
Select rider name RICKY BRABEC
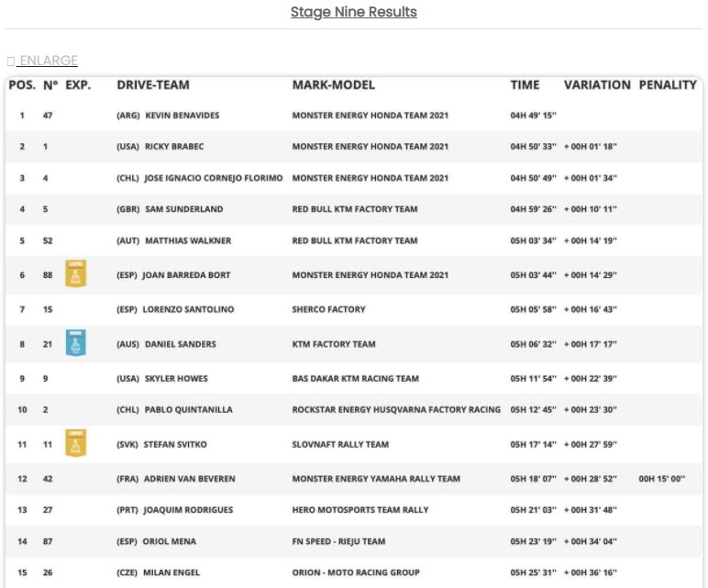174,147
